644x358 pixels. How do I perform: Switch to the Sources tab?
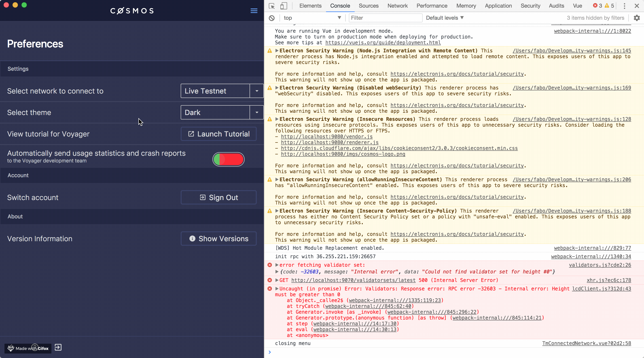[x=369, y=6]
